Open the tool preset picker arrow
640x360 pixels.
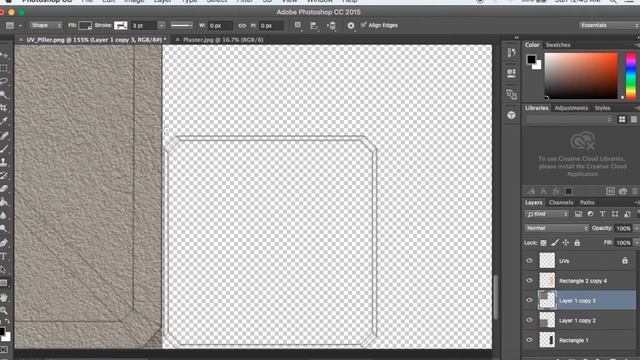click(20, 26)
